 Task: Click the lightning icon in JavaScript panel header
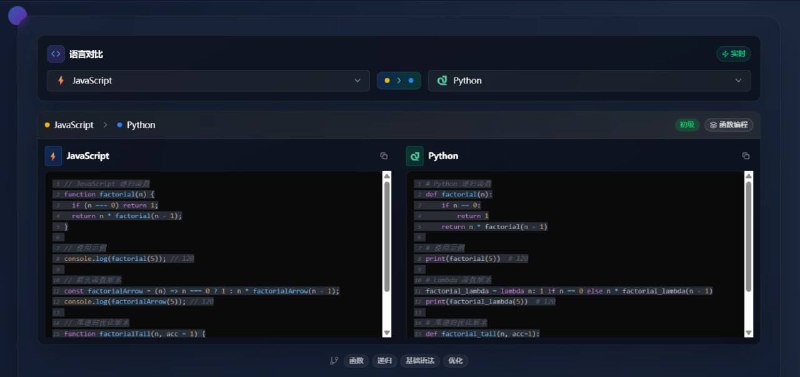(53, 156)
